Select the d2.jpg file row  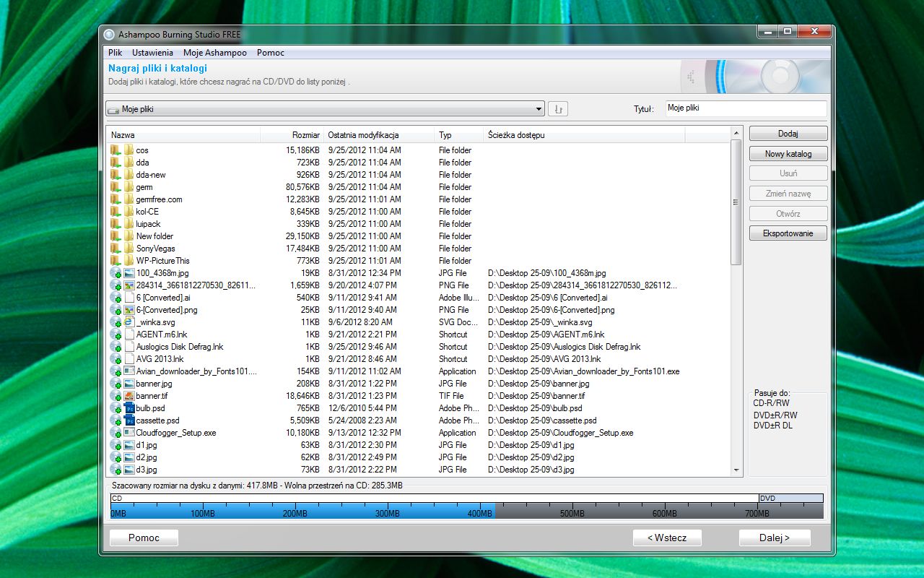[x=419, y=457]
